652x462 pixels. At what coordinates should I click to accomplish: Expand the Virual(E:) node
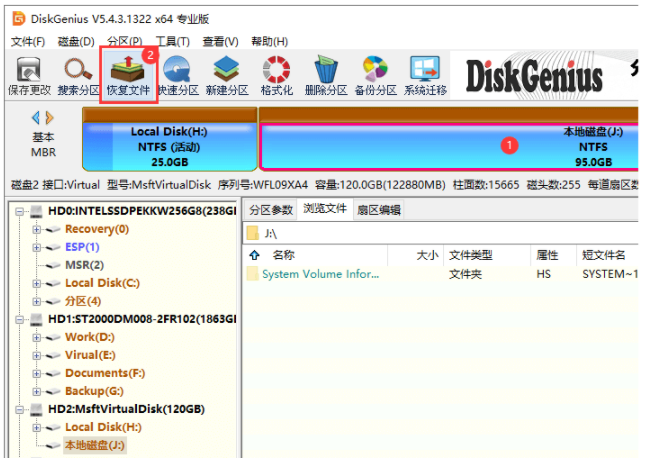[37, 356]
